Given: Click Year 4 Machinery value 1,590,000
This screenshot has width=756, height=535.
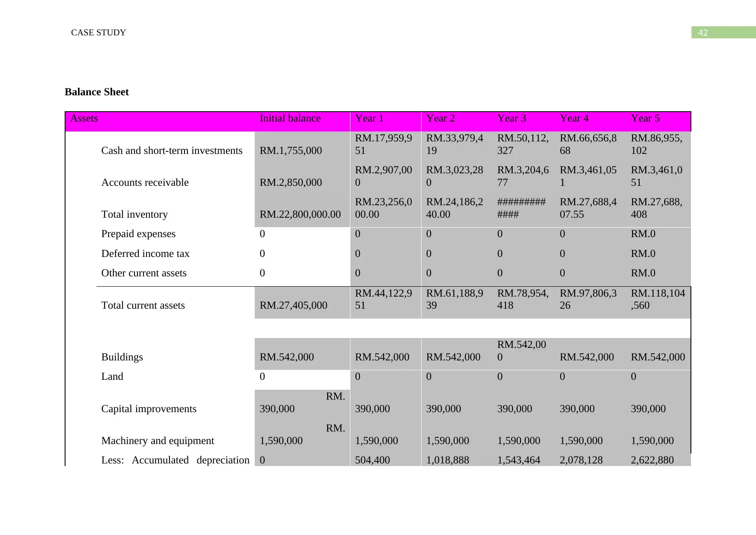Looking at the screenshot, I should click(581, 441).
